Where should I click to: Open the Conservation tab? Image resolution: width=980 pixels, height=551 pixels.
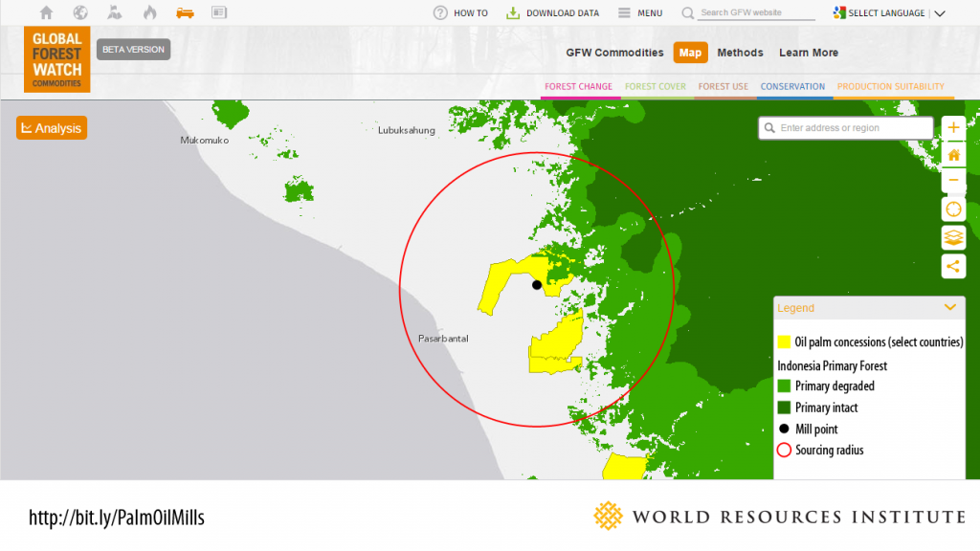[792, 87]
